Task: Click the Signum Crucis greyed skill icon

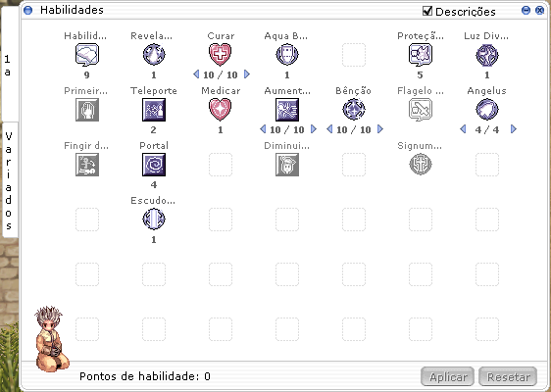Action: point(421,165)
